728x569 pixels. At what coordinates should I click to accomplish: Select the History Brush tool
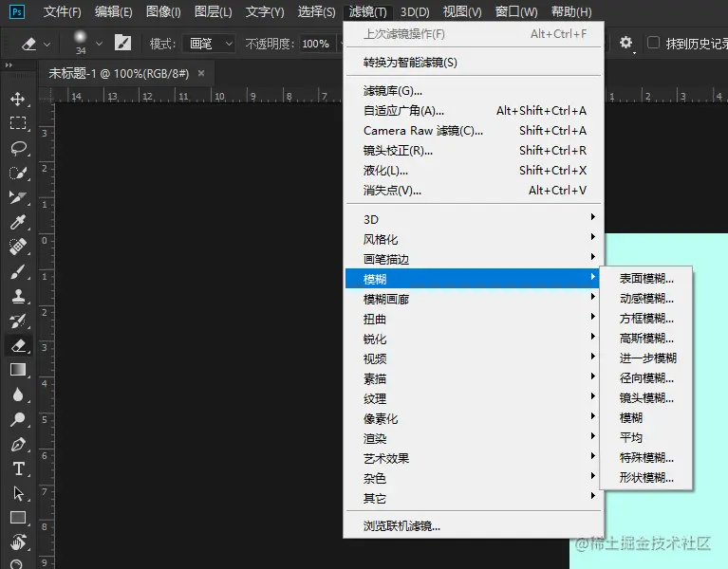(18, 321)
